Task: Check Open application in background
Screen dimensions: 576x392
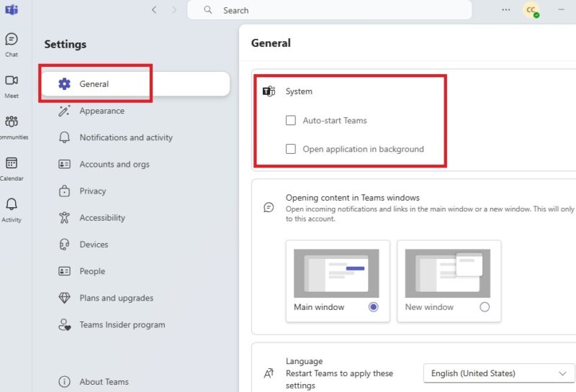Action: pos(291,149)
